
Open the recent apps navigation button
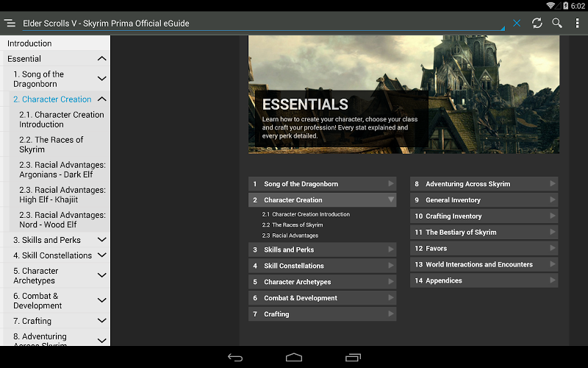click(x=353, y=358)
